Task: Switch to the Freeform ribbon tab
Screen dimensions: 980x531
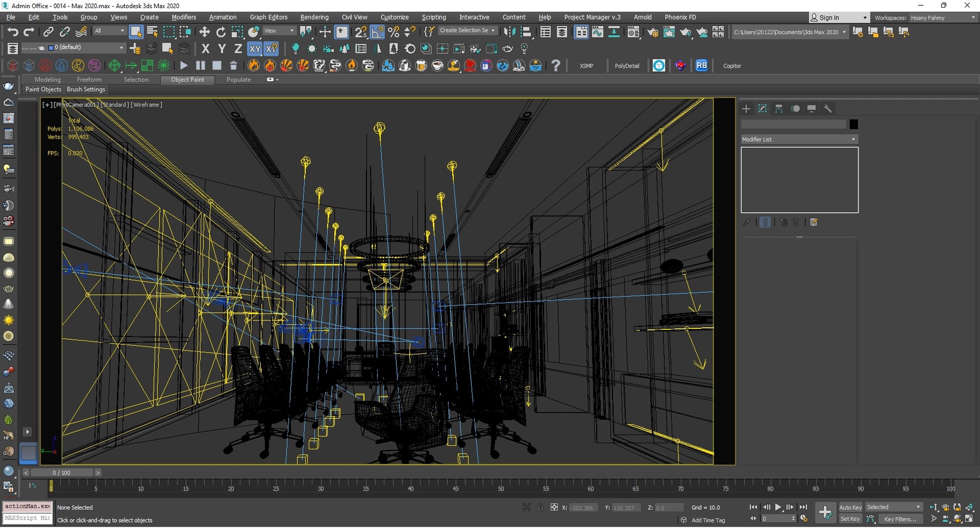Action: click(x=89, y=80)
